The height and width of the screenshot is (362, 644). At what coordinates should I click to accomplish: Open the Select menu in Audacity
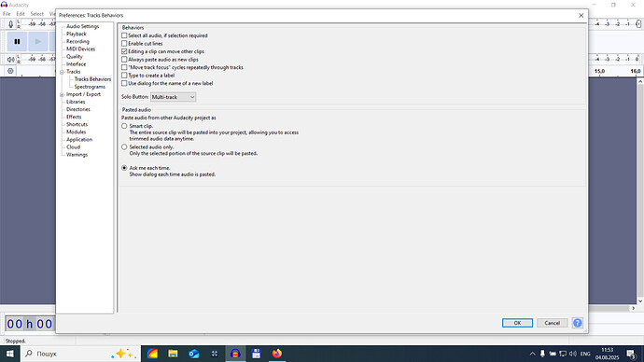pos(36,14)
